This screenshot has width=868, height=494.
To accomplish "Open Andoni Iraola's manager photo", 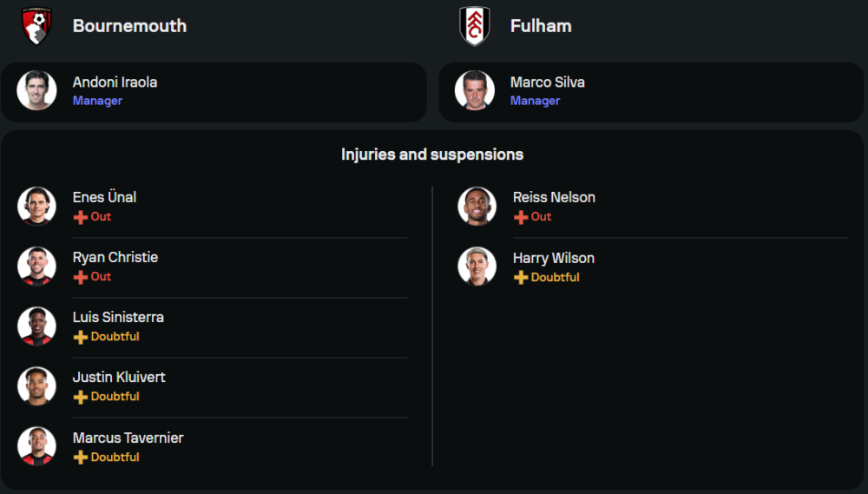I will 36,91.
